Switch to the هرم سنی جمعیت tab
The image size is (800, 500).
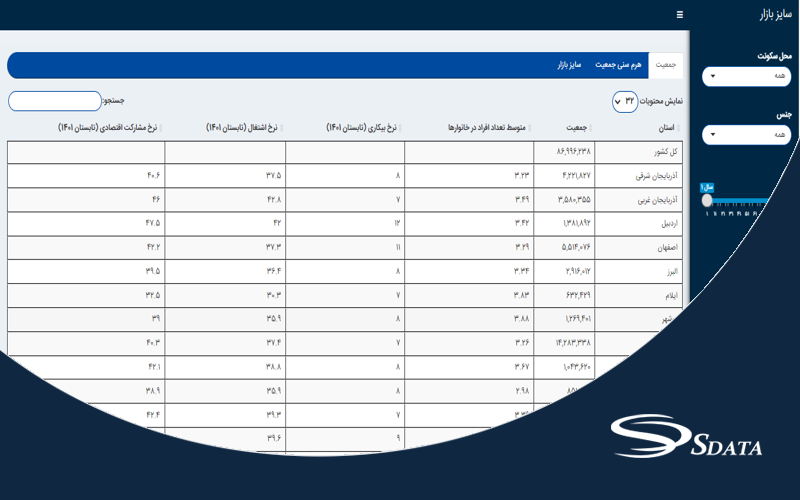point(619,65)
